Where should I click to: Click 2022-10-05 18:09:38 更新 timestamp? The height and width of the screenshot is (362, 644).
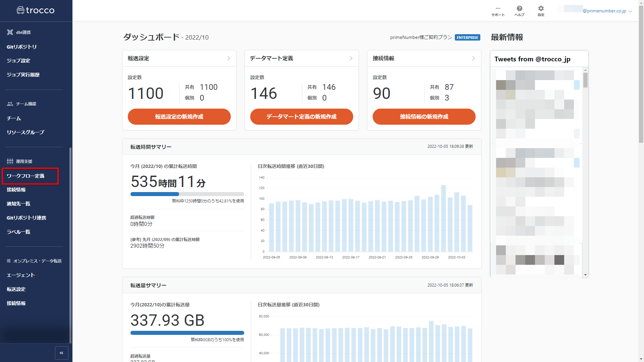[450, 146]
